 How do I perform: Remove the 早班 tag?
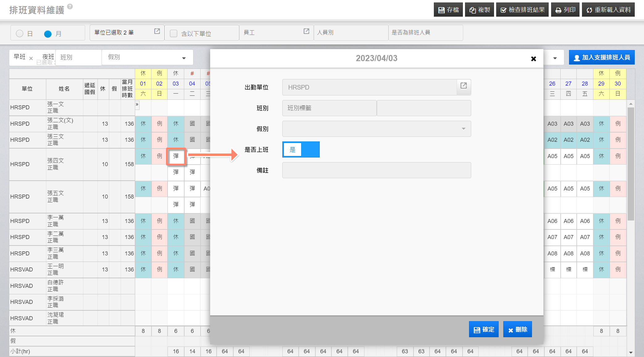click(31, 58)
